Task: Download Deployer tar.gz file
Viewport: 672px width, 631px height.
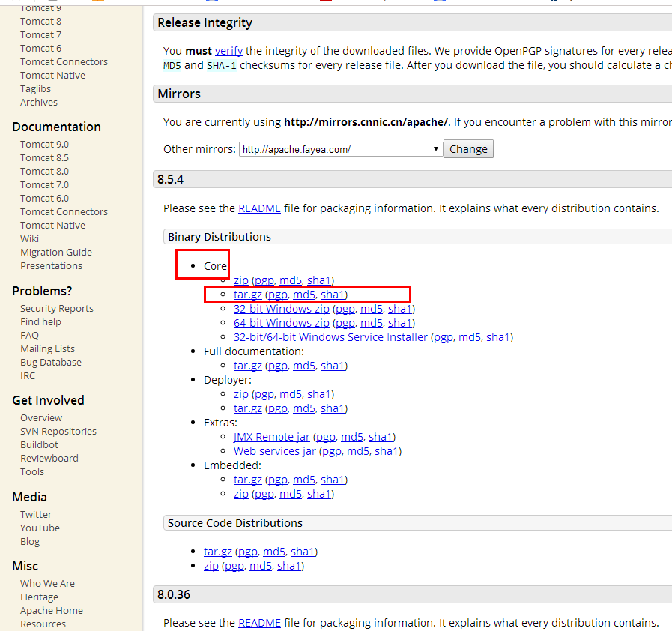Action: 248,408
